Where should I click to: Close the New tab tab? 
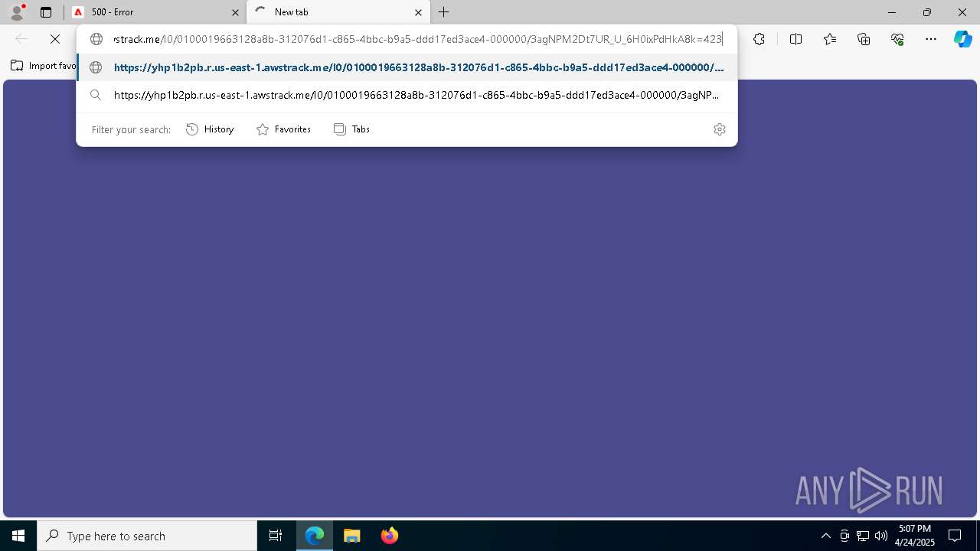(418, 12)
